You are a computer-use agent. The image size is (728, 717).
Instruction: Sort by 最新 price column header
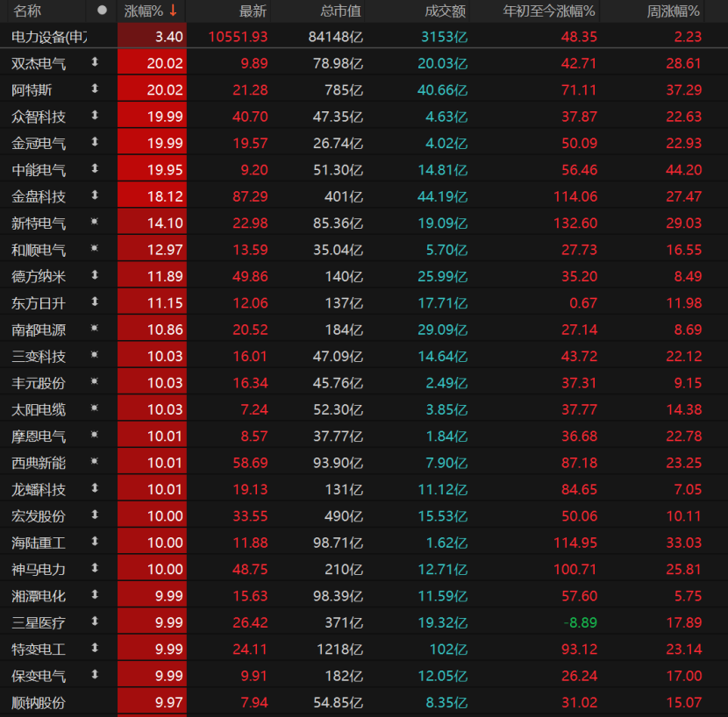click(x=253, y=11)
